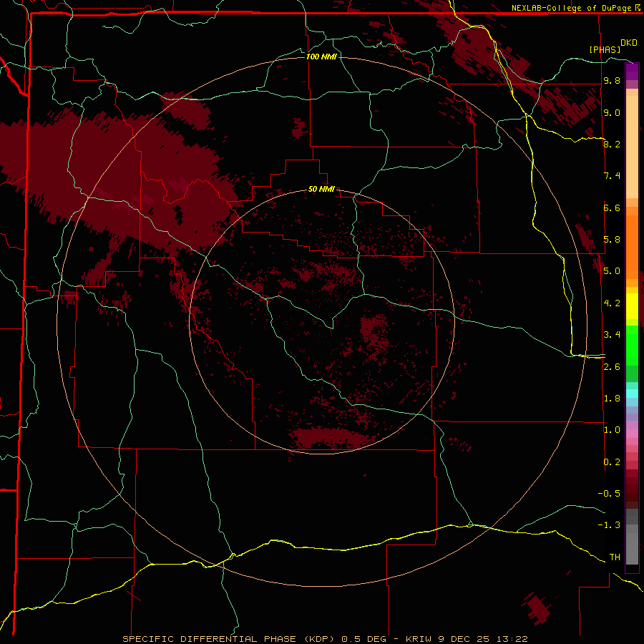Pick the peach band near 8.2

(x=632, y=147)
